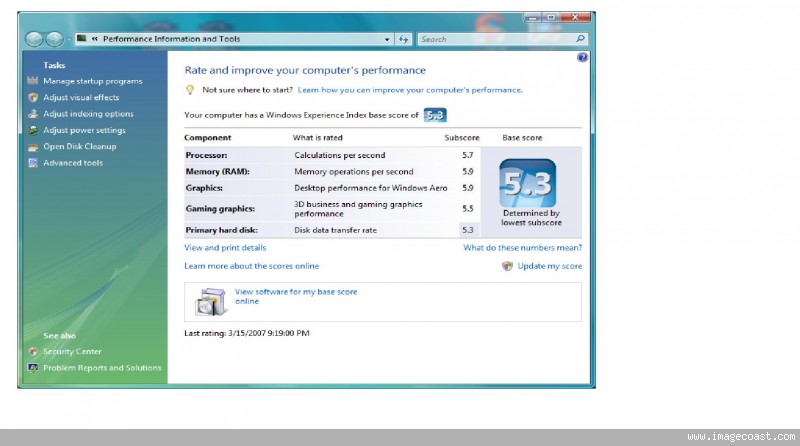Click the Adjust indexing options icon

33,114
